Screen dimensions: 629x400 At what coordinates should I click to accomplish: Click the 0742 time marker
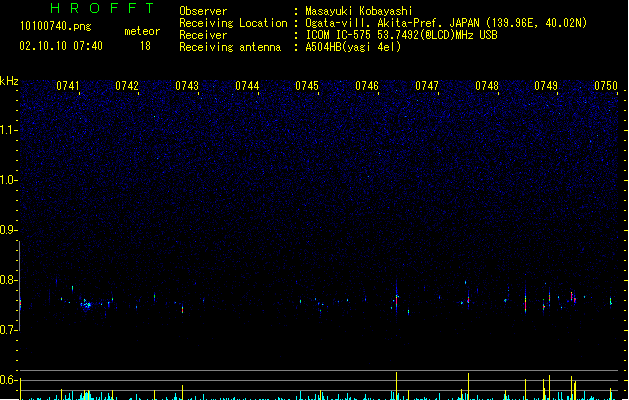[x=127, y=86]
